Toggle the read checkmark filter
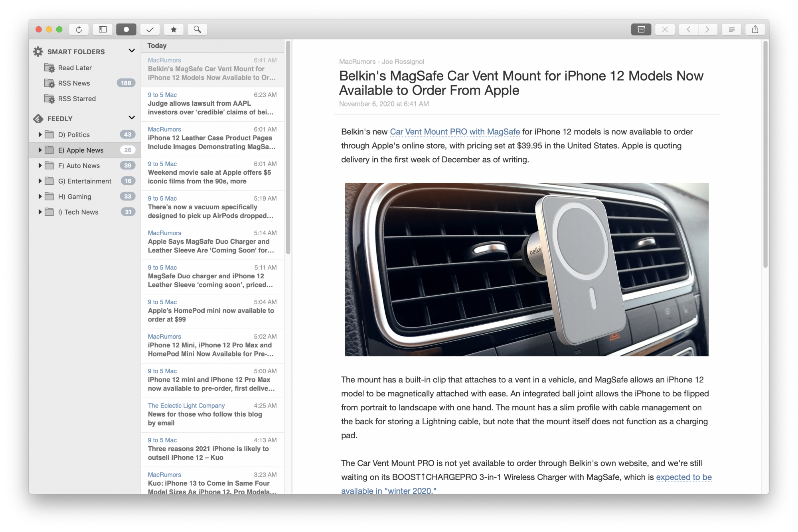Screen dimensions: 798x532 [150, 30]
